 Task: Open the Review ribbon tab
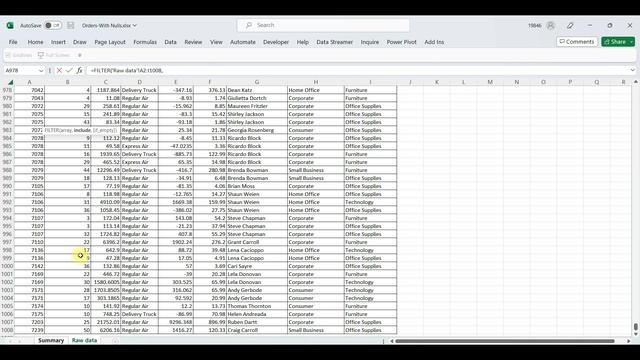pyautogui.click(x=193, y=42)
